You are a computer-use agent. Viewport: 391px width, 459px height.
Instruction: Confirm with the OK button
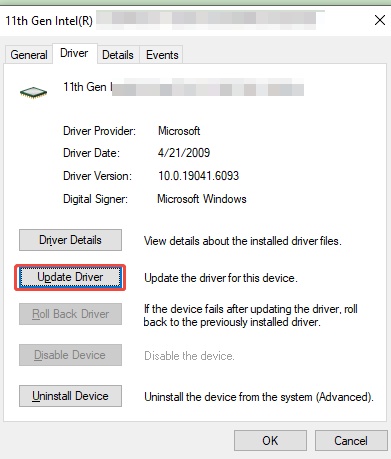click(x=270, y=441)
